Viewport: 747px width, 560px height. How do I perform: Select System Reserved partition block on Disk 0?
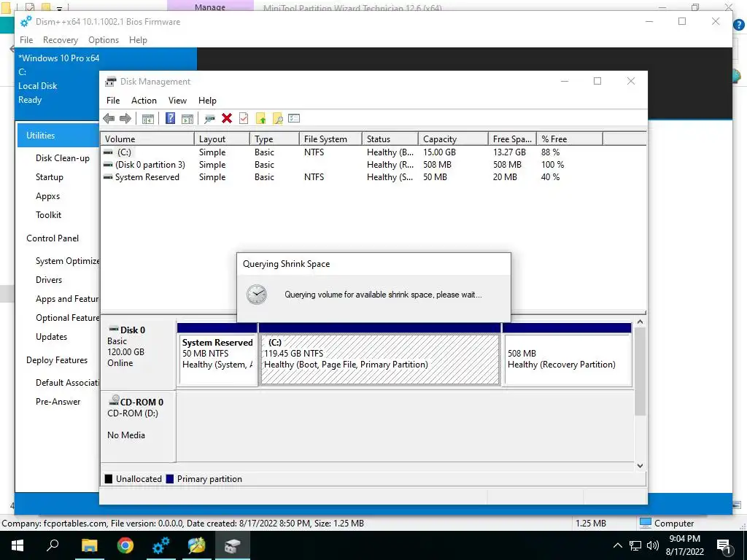pos(217,354)
